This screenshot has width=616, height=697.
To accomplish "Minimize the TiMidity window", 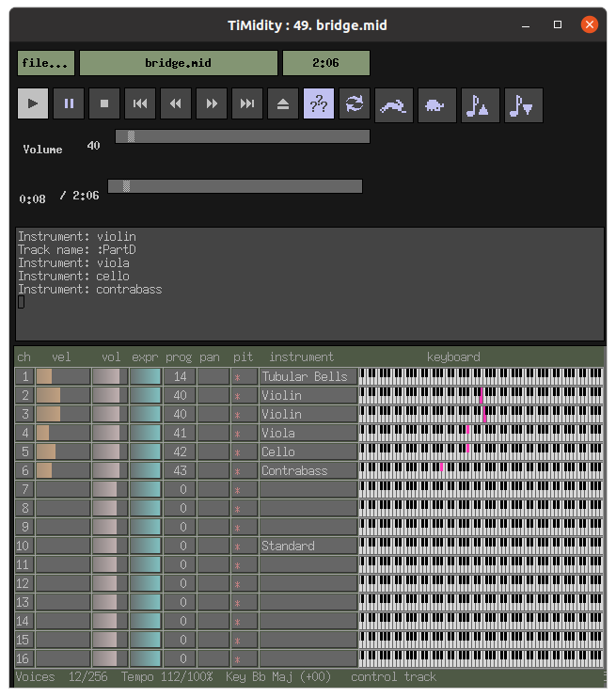I will pos(526,24).
